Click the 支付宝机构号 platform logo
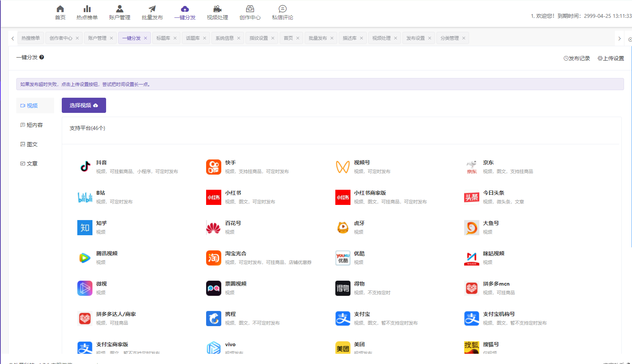Viewport: 632px width, 364px height. pos(472,319)
